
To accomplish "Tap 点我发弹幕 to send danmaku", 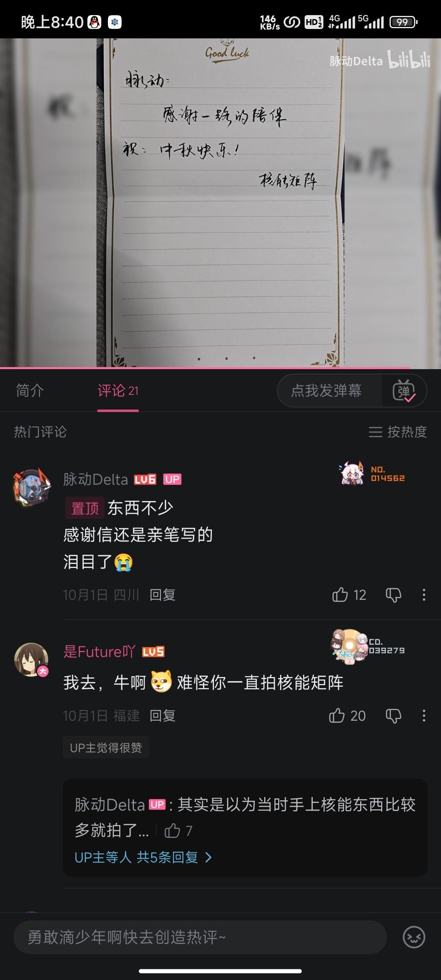I will point(326,391).
